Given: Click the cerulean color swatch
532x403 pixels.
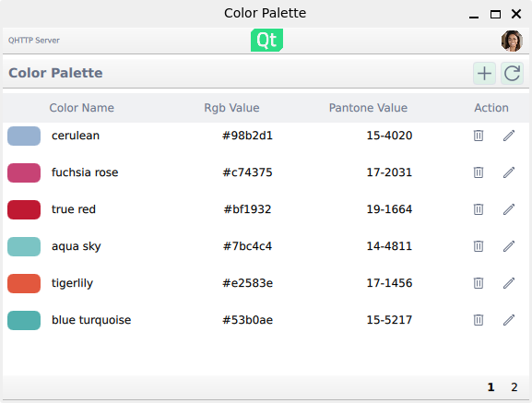Looking at the screenshot, I should tap(24, 136).
